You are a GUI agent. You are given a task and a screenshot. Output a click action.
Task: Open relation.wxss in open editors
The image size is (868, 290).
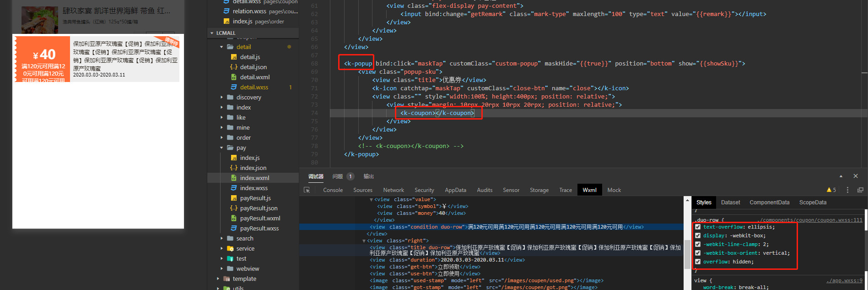[x=260, y=11]
